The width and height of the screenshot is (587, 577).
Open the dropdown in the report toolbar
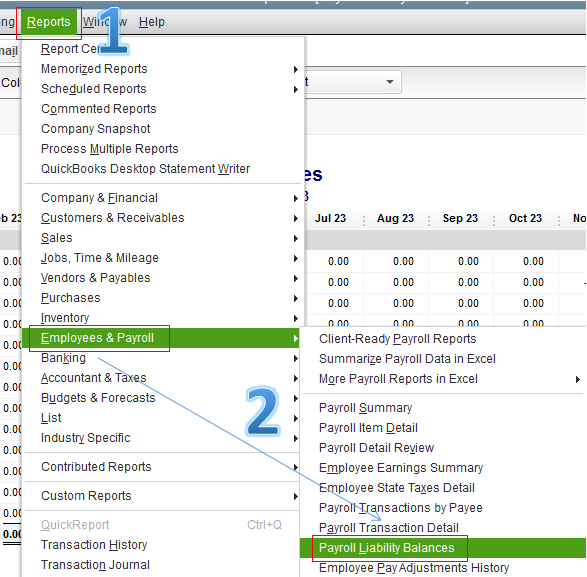coord(390,82)
